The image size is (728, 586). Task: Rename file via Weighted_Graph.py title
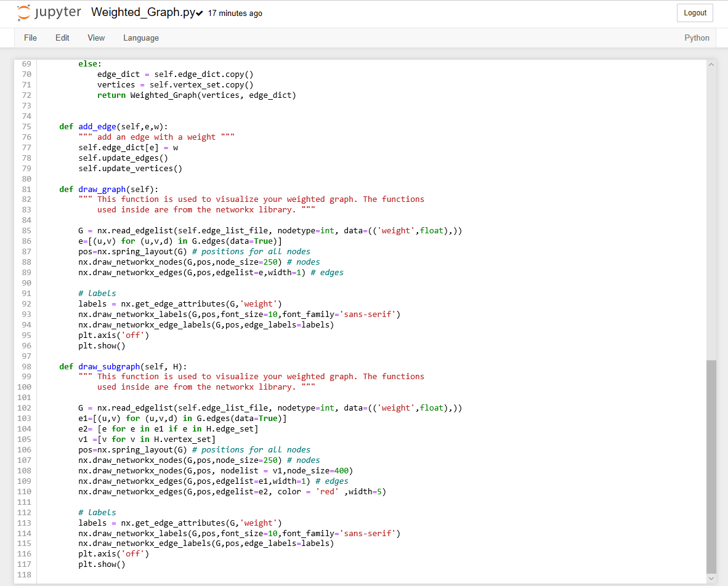coord(143,12)
